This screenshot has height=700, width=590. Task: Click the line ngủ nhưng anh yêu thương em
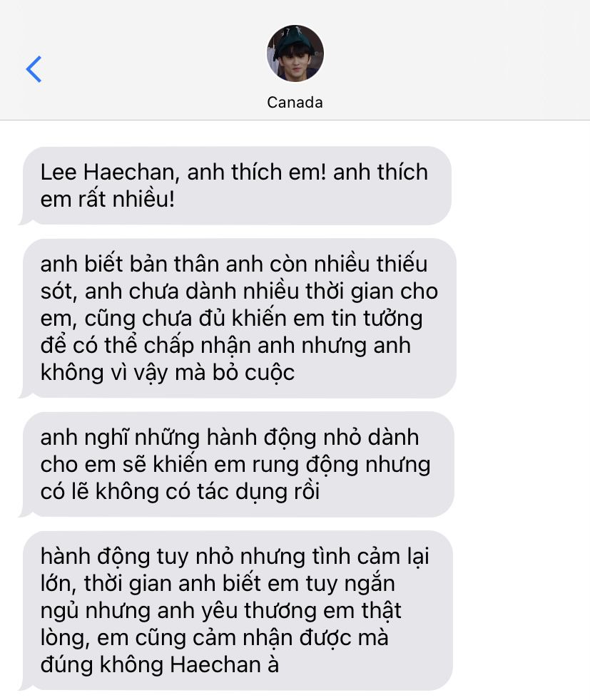pyautogui.click(x=220, y=611)
